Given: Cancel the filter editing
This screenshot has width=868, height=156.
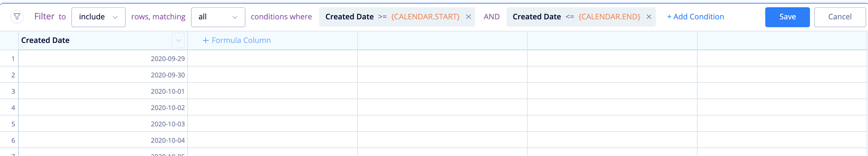Looking at the screenshot, I should point(839,17).
